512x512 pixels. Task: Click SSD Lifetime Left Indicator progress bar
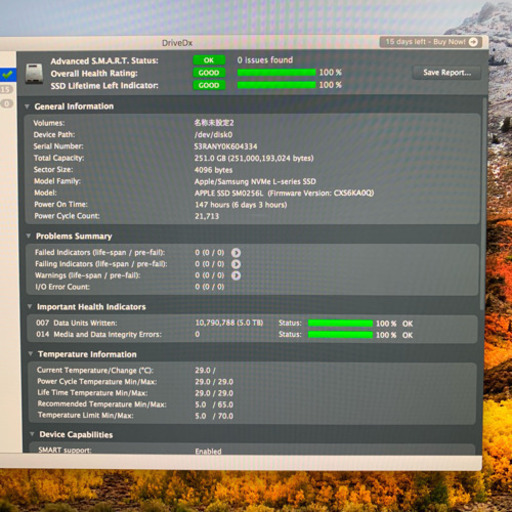pos(276,85)
